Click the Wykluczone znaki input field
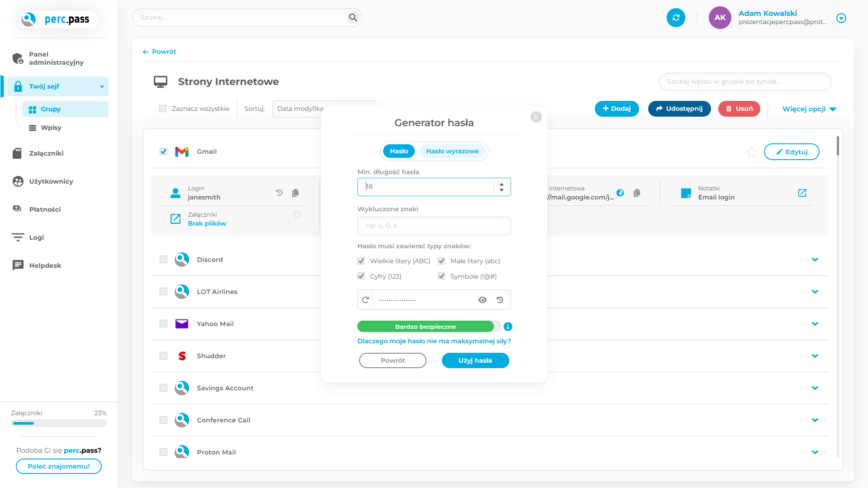Viewport: 868px width, 488px height. [x=434, y=226]
